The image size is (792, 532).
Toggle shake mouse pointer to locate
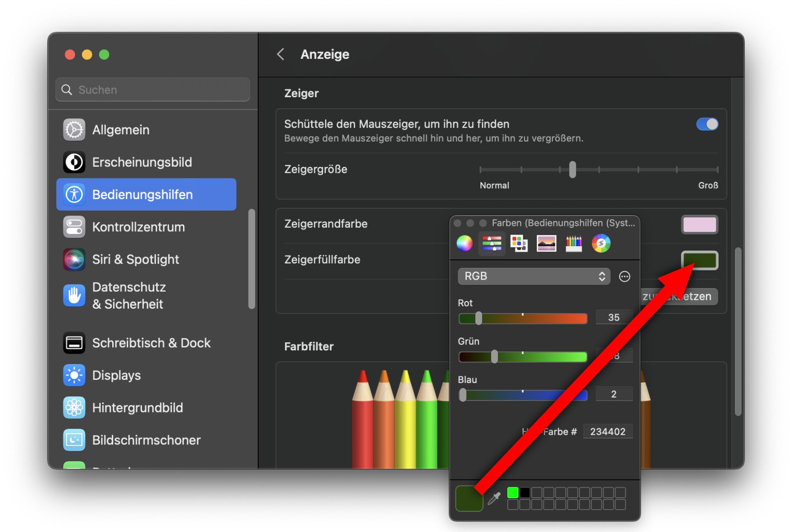pyautogui.click(x=707, y=124)
